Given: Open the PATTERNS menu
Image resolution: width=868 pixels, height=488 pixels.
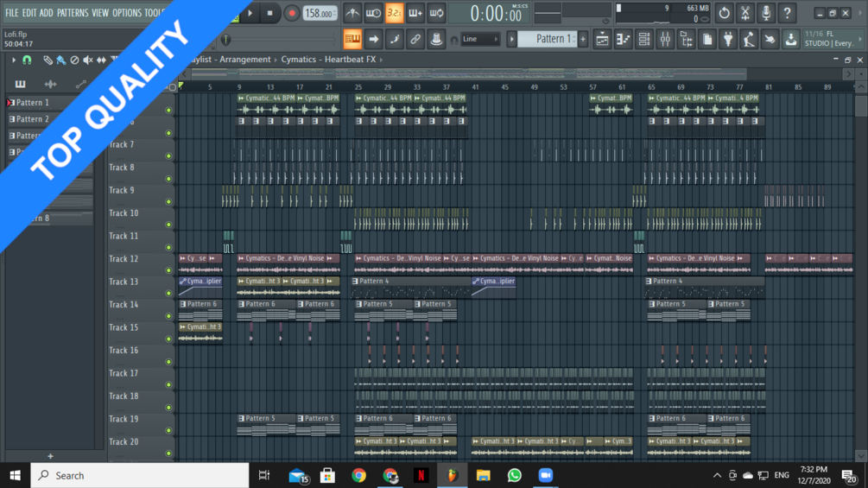Looking at the screenshot, I should click(x=73, y=13).
